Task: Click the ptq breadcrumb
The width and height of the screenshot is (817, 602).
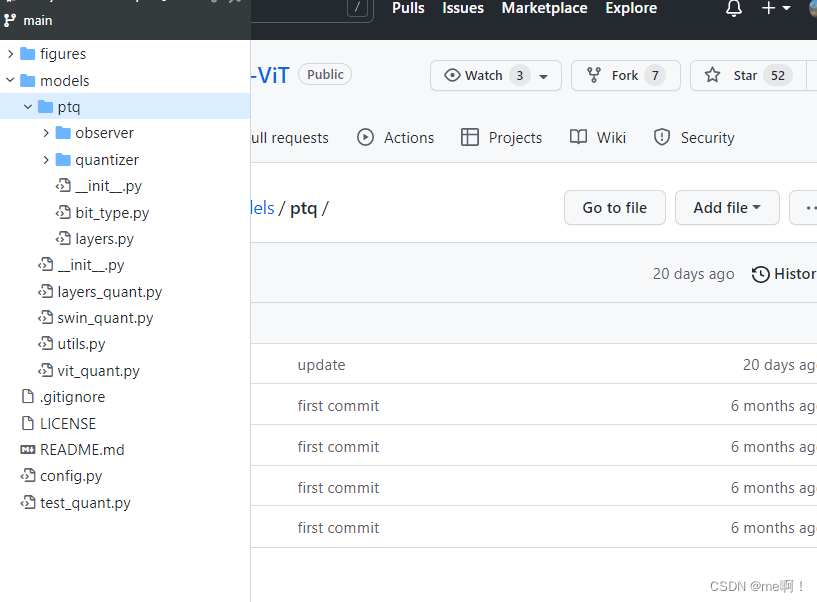Action: [303, 208]
